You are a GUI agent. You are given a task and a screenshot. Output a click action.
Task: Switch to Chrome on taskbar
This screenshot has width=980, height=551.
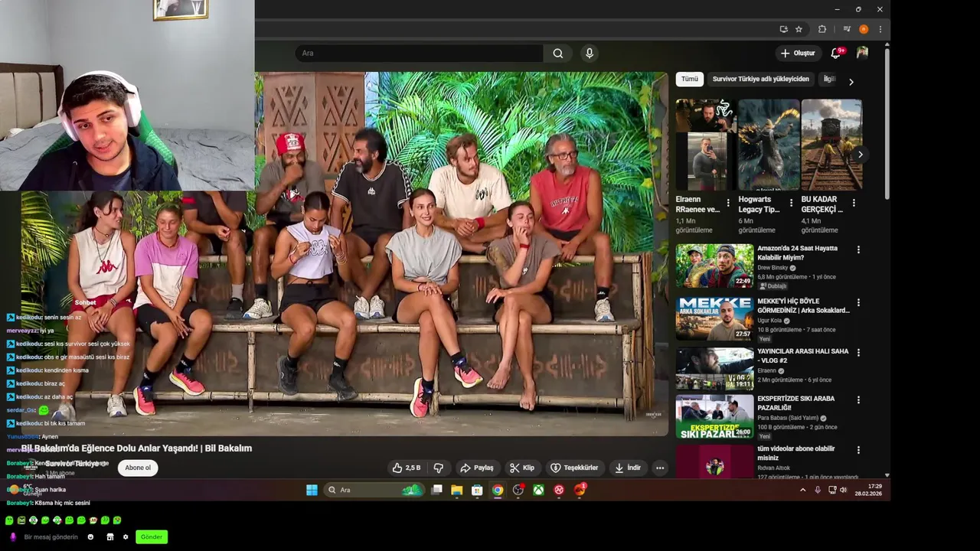(x=498, y=490)
